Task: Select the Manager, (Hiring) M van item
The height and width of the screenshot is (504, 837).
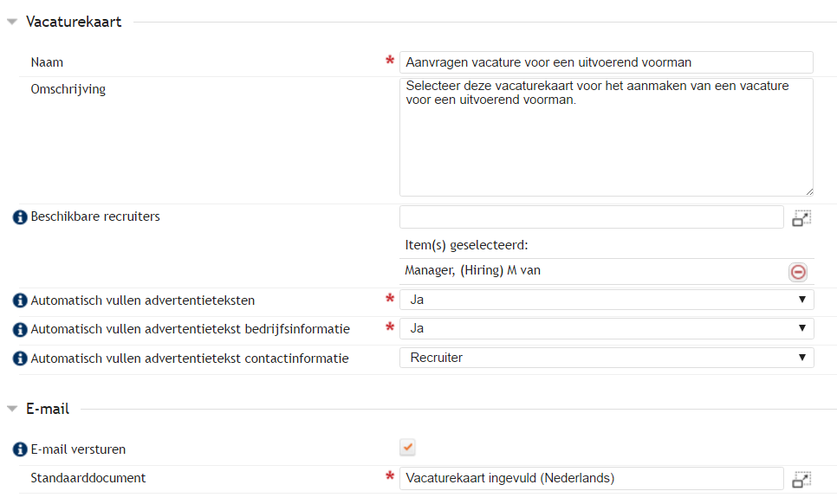Action: 472,270
